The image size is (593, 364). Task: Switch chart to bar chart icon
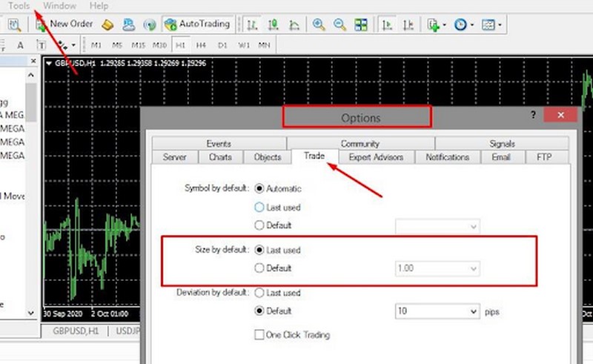(252, 25)
